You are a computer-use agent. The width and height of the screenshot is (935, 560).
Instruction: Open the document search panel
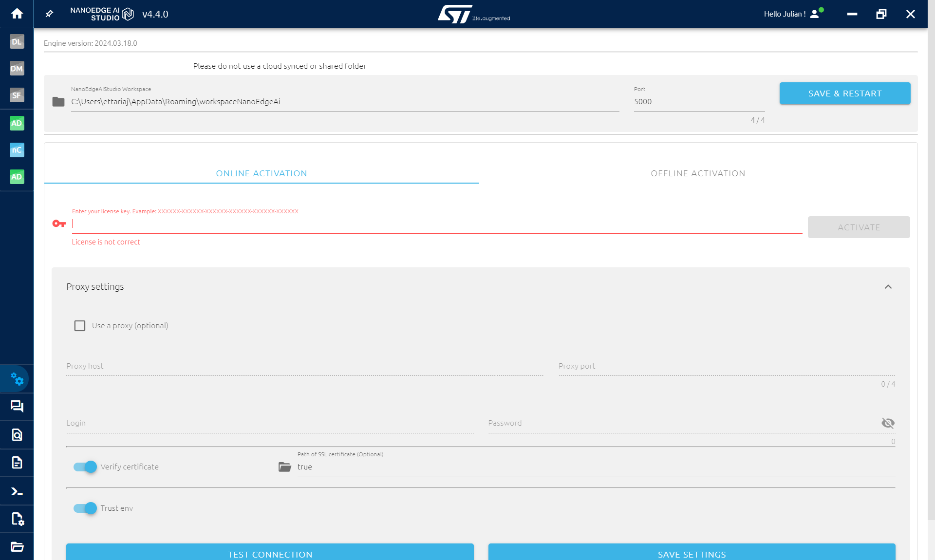(17, 435)
